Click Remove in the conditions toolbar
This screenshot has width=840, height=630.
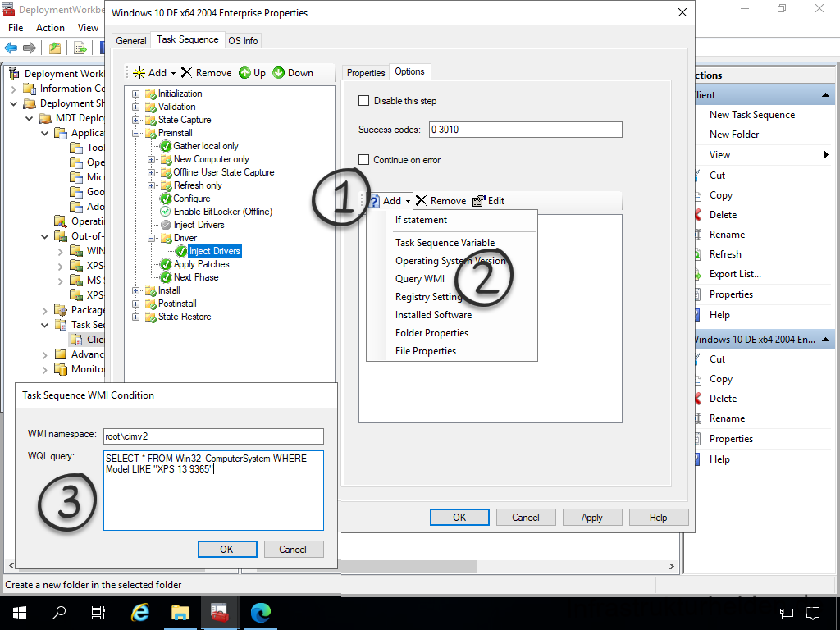(x=441, y=201)
